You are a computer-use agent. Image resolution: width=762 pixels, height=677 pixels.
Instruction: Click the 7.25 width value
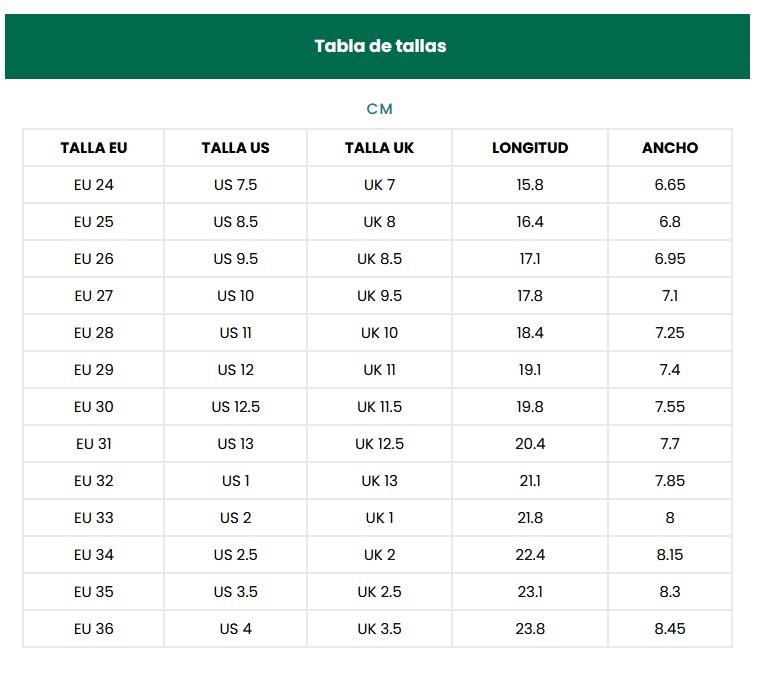click(670, 333)
